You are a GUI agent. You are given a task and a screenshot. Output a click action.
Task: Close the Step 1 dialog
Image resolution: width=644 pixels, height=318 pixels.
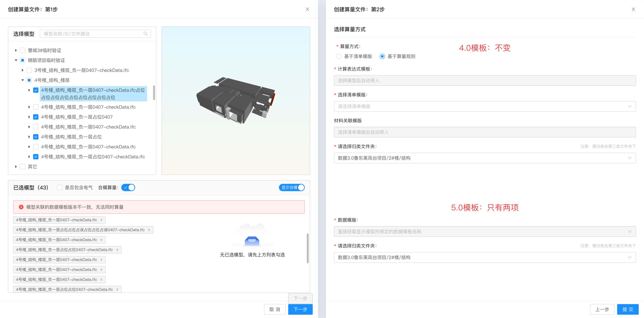click(307, 9)
